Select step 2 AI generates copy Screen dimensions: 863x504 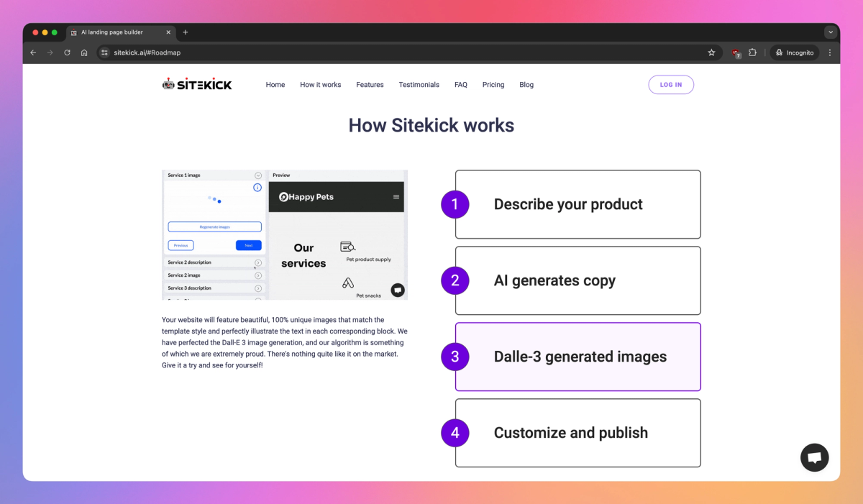(577, 280)
